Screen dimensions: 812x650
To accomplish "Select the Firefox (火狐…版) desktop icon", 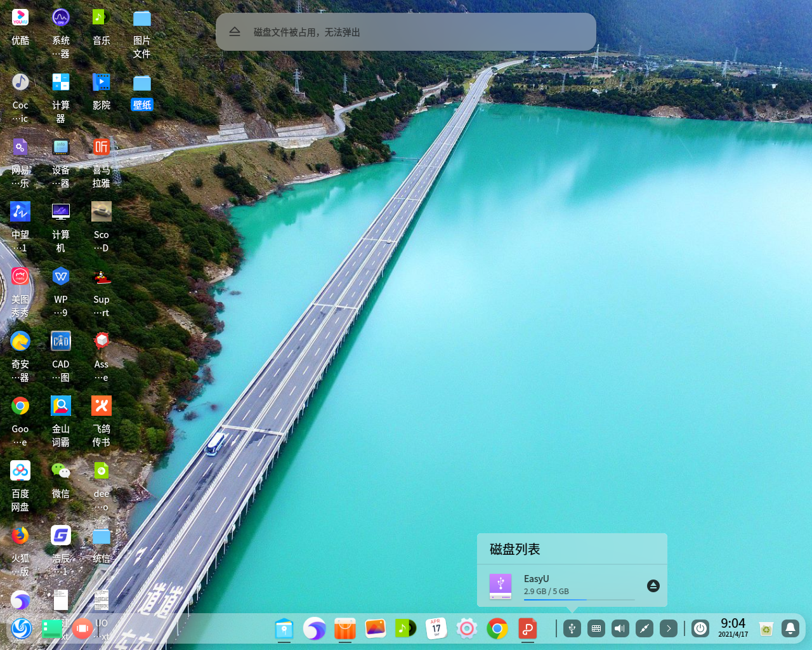I will [x=20, y=536].
